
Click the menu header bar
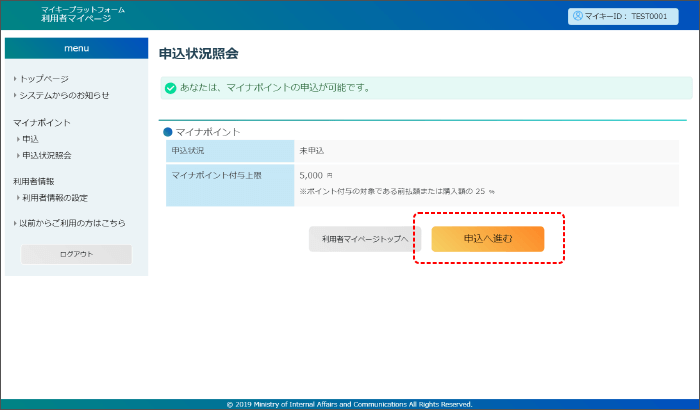click(76, 48)
